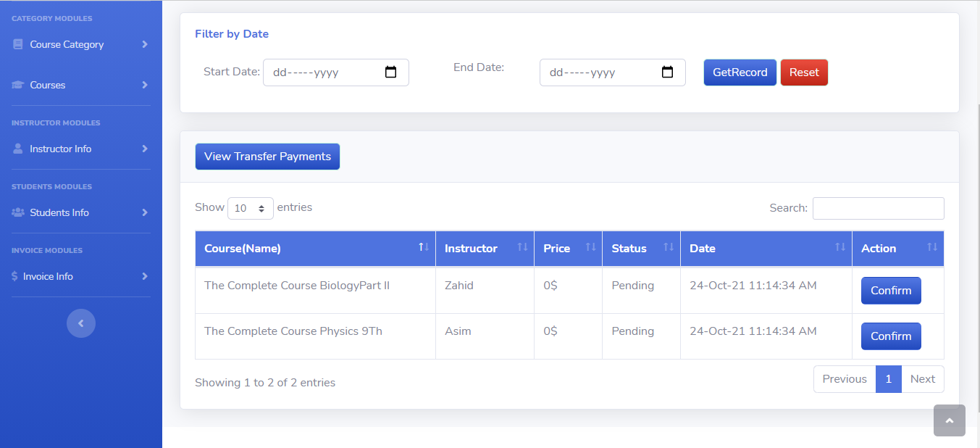
Task: Focus the End Date input field
Action: (613, 72)
